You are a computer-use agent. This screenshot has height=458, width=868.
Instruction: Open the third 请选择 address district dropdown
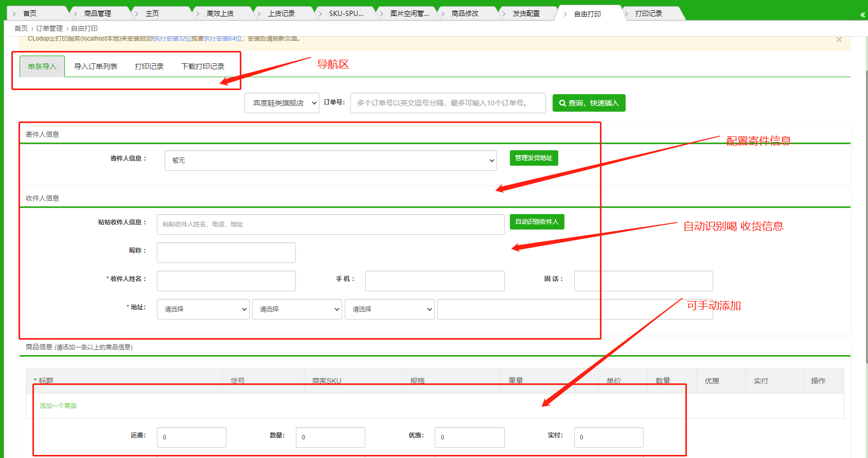click(x=389, y=309)
